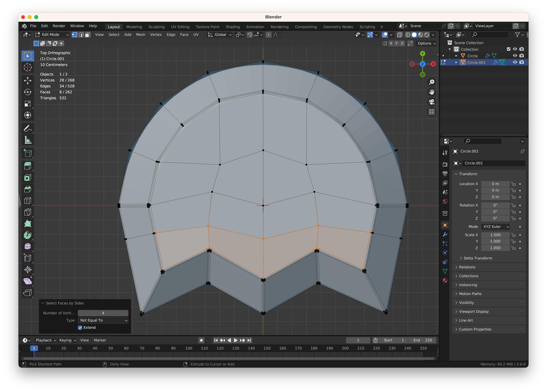Select the Loop Cut tool
Screen dimensions: 547x392
(28, 201)
